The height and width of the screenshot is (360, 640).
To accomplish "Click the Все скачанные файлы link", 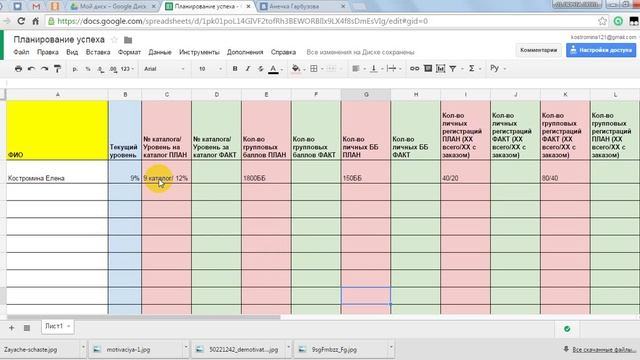I will 604,350.
